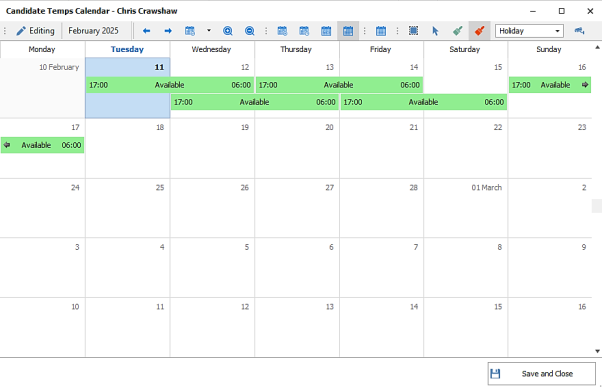Toggle the highlighted red paintbrush tool
The image size is (602, 388).
[479, 31]
